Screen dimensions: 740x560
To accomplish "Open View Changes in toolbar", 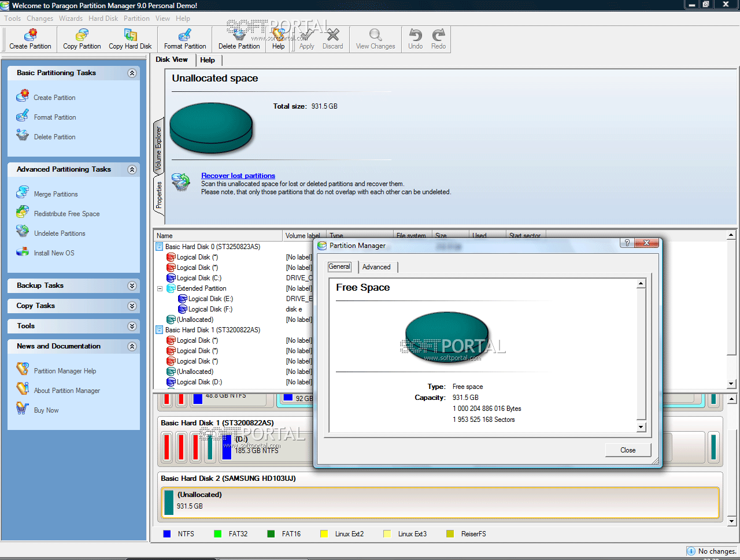I will click(x=376, y=39).
